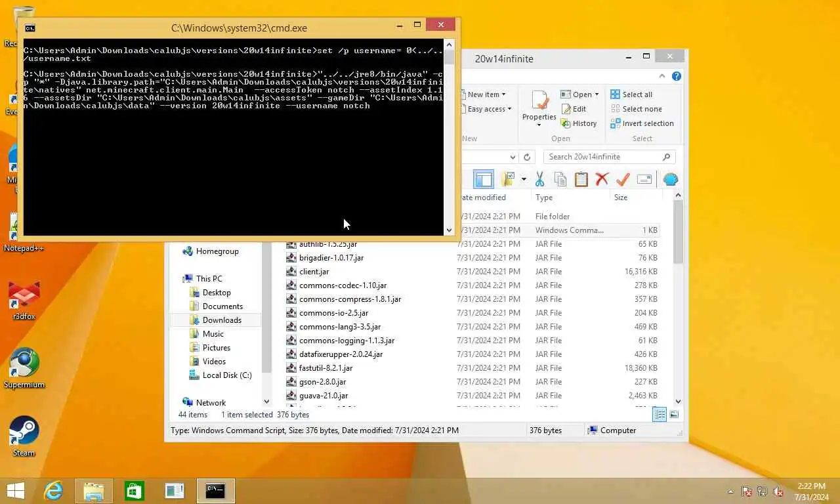Select the brigadier-1.0.17.jar file
The height and width of the screenshot is (504, 840).
pyautogui.click(x=331, y=258)
